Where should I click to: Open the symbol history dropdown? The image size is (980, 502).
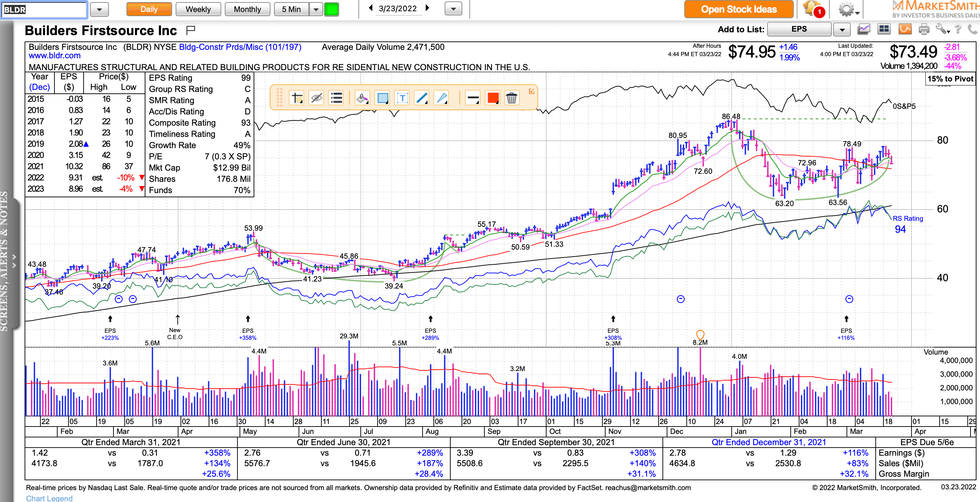(99, 9)
